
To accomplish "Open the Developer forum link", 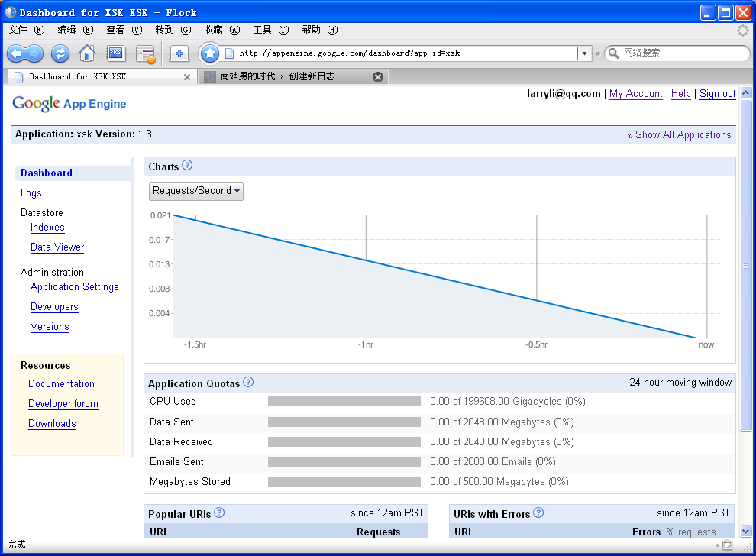I will 63,404.
